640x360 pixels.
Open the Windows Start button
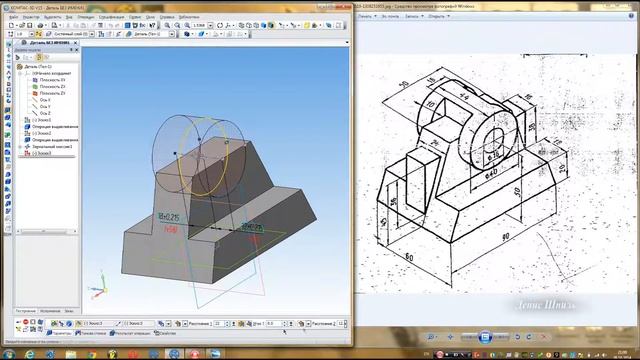point(9,353)
